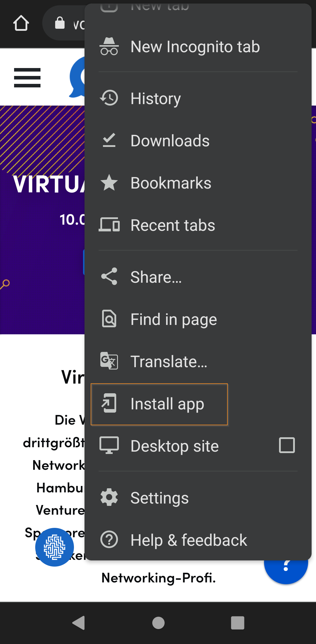Choose Install app
The image size is (316, 644).
[x=159, y=404]
